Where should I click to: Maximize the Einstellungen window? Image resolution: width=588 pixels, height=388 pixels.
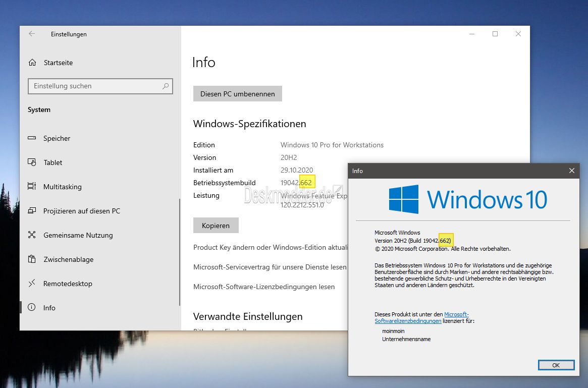click(x=495, y=34)
